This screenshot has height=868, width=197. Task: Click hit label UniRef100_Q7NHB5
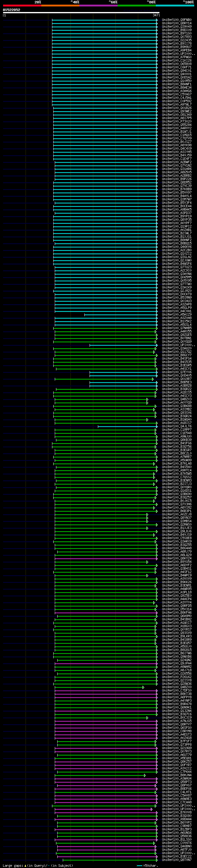coord(177,328)
